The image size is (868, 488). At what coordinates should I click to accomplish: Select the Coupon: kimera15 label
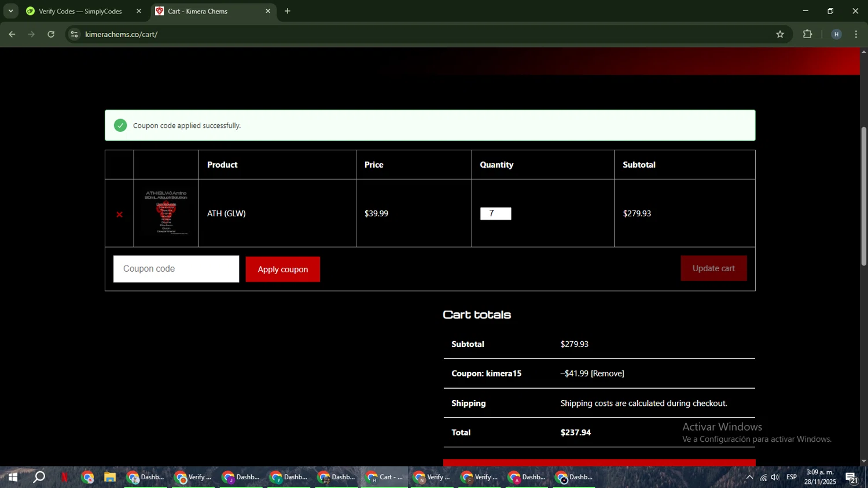486,374
